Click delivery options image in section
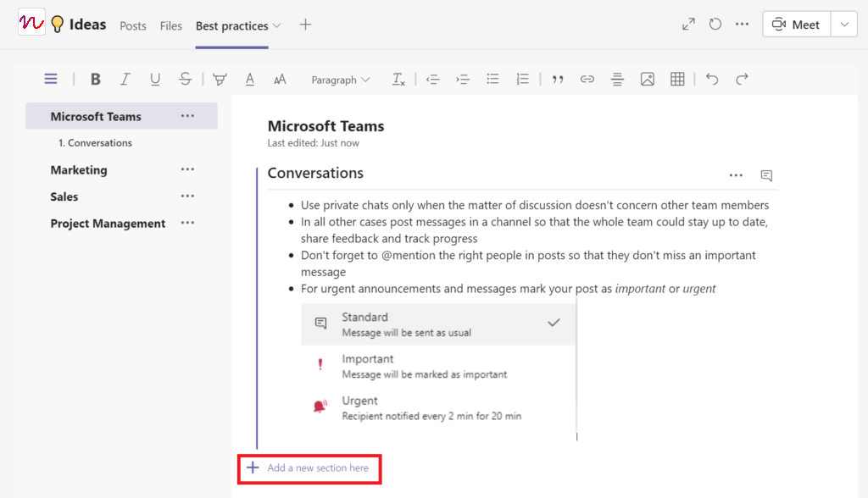 point(439,368)
